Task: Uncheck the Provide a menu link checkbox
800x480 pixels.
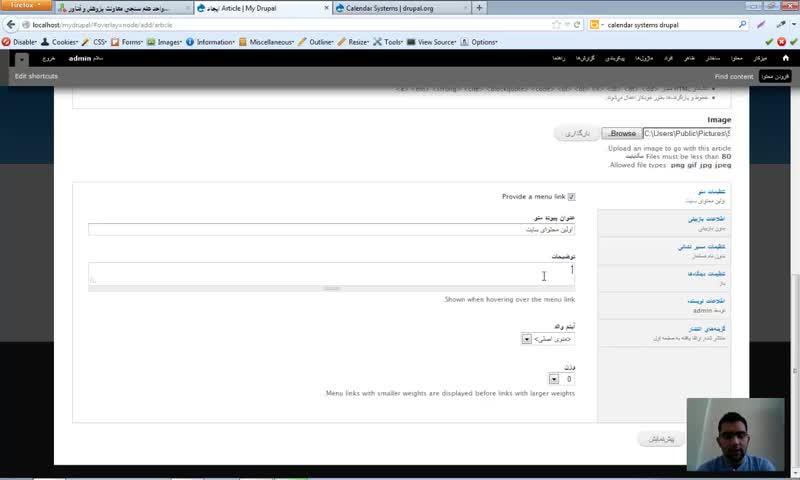Action: (x=571, y=196)
